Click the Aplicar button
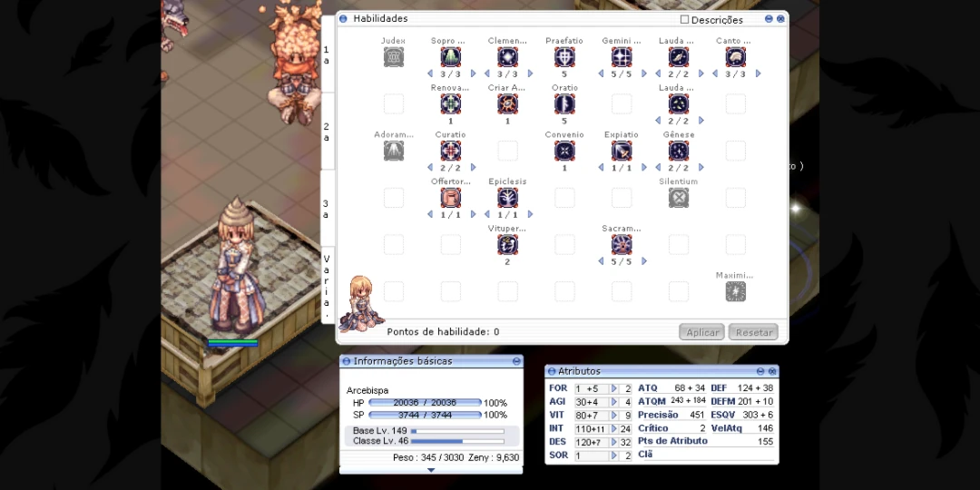 (x=701, y=332)
